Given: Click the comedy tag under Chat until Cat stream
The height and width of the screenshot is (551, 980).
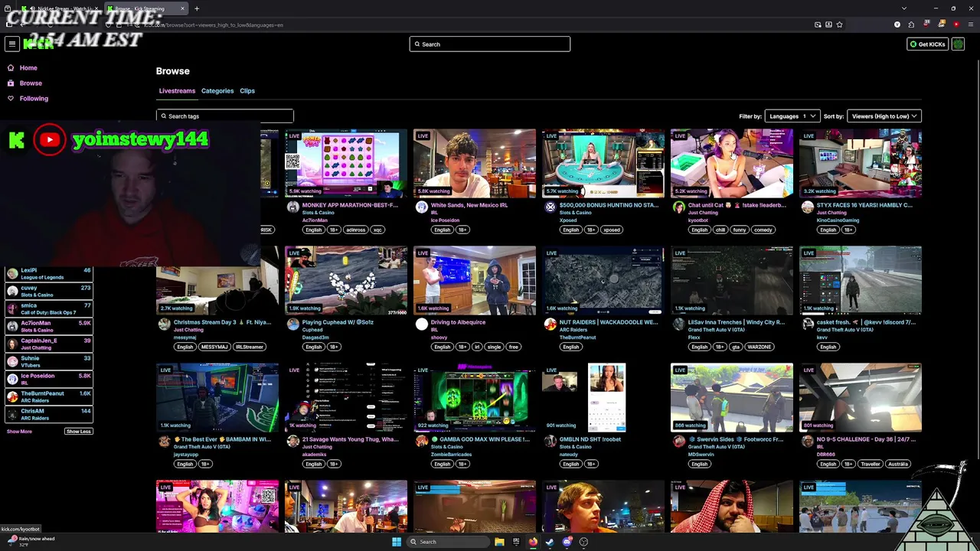Looking at the screenshot, I should [x=763, y=230].
